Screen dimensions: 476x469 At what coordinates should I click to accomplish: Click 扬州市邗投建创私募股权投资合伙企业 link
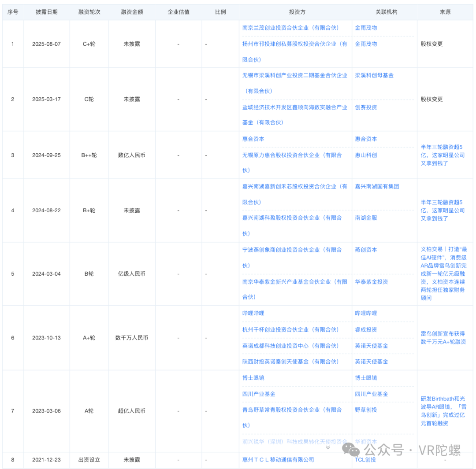pos(294,44)
